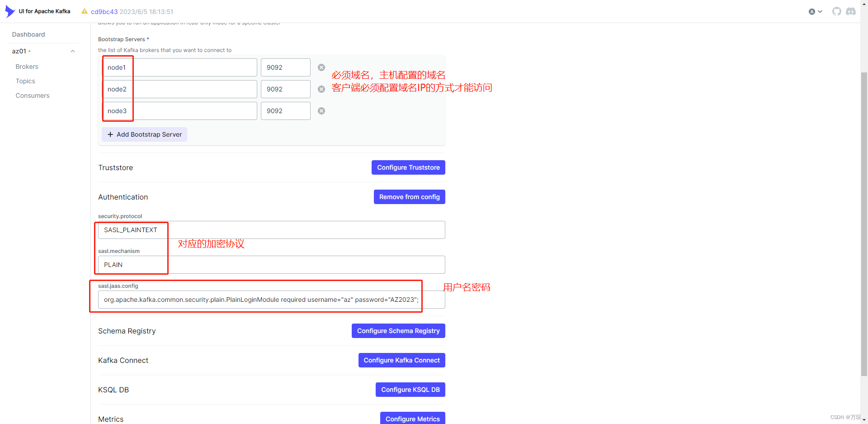868x424 pixels.
Task: Edit the security.protocol field
Action: (x=272, y=230)
